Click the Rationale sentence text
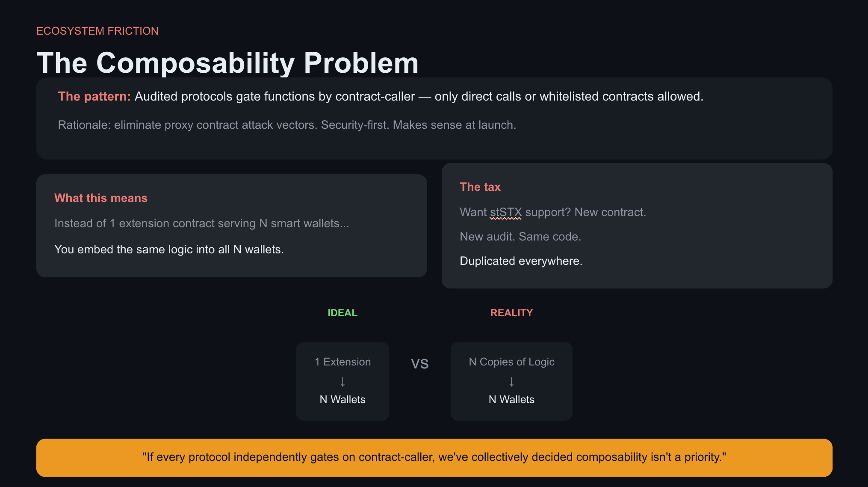Screen dimensions: 868x487 (x=287, y=125)
